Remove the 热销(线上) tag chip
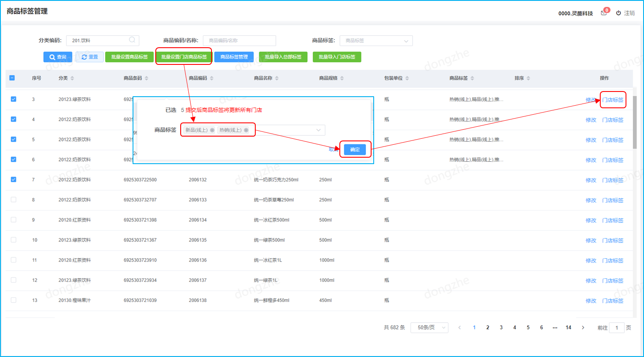Image resolution: width=644 pixels, height=357 pixels. coord(246,130)
